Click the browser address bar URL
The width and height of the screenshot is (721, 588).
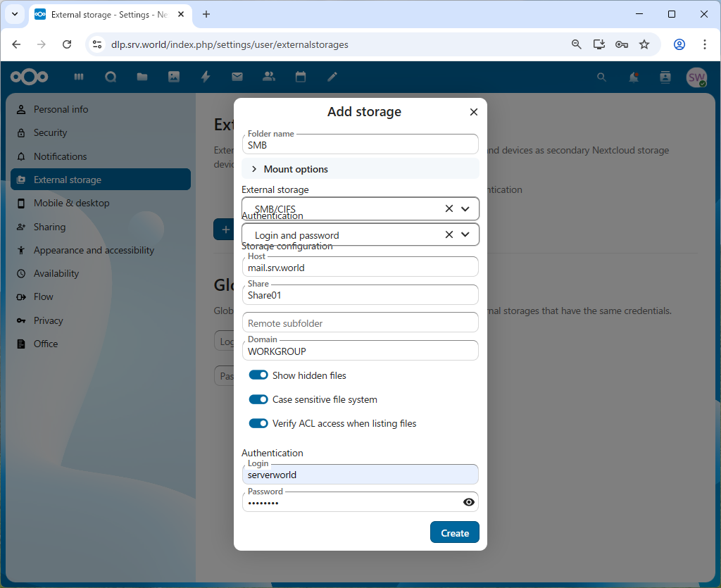[230, 44]
